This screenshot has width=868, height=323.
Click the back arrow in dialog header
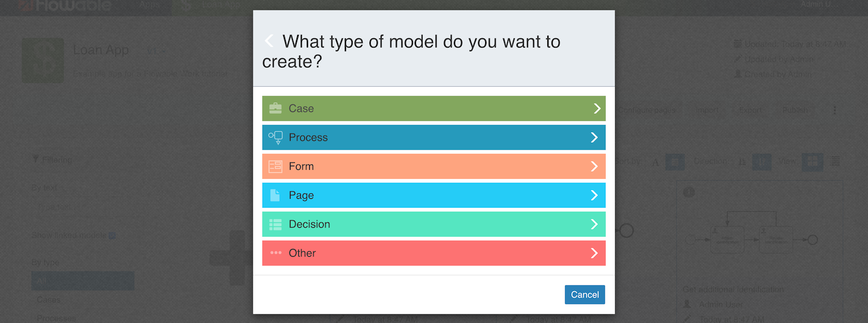(269, 41)
